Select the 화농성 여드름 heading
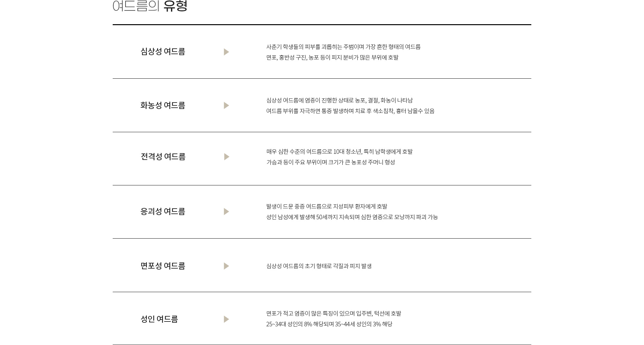Viewport: 644px width, 345px height. pos(163,105)
